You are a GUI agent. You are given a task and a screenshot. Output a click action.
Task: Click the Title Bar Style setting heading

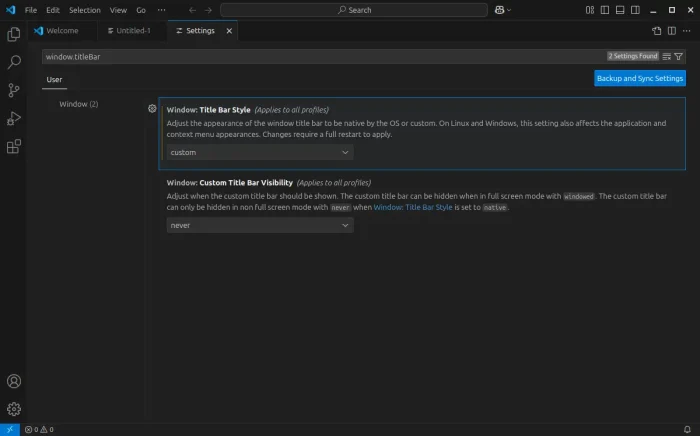208,110
